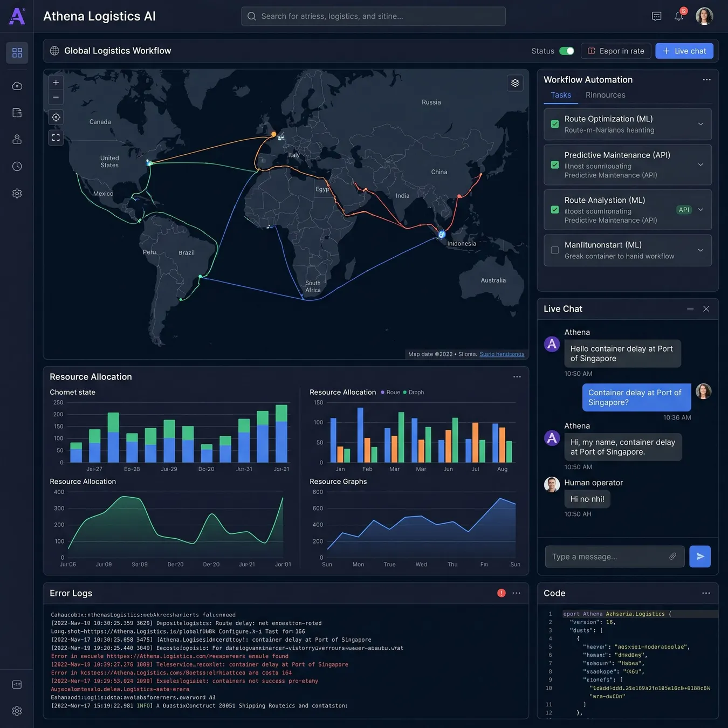Start a Live chat

[684, 51]
